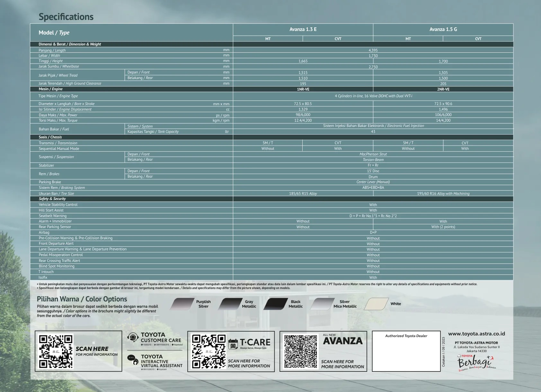Click the Electronic Fuel Injection cell

(373, 126)
